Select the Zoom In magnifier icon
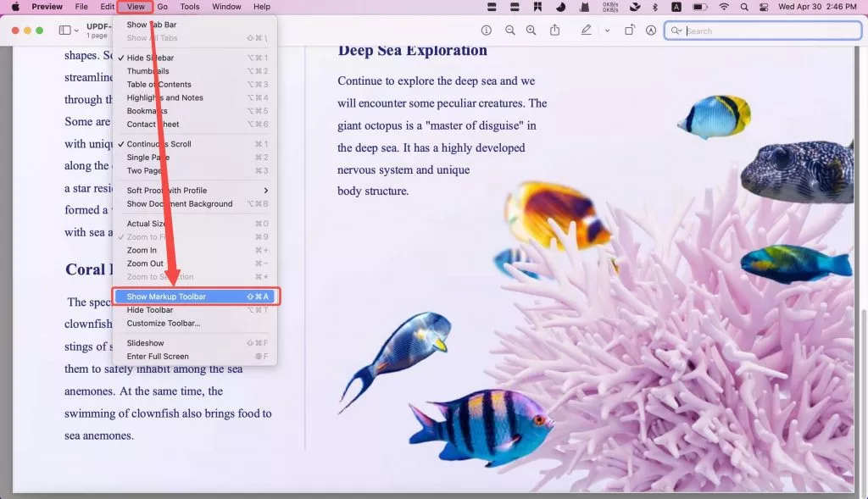 pos(531,30)
